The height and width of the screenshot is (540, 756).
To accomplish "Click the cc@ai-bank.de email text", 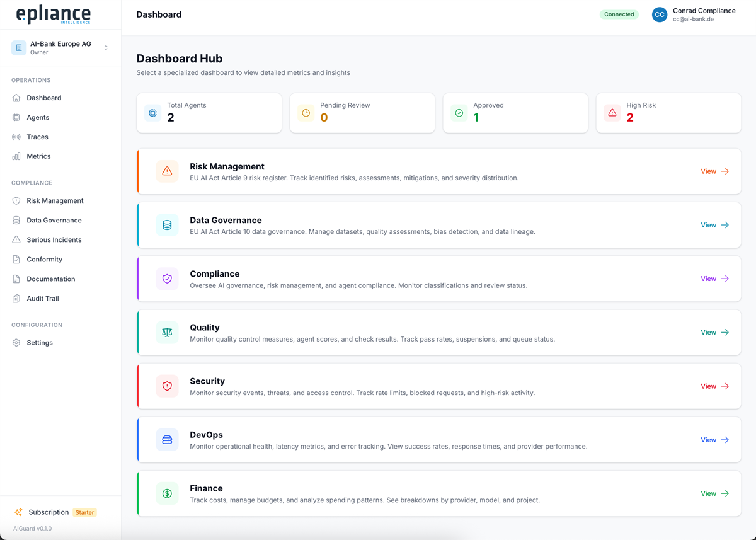I will pos(693,20).
